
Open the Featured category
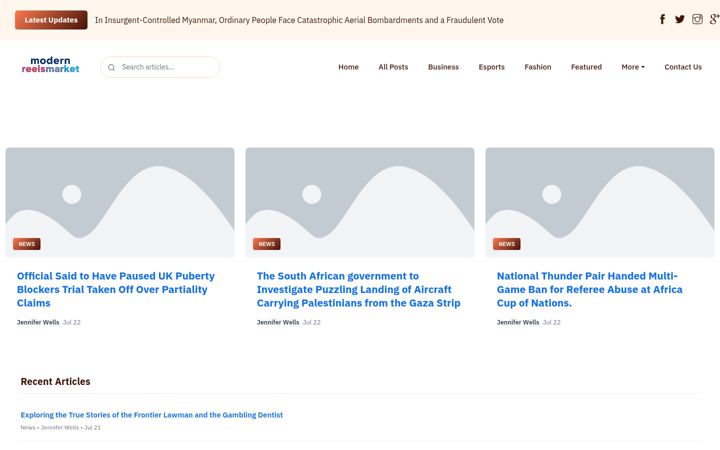pos(586,67)
